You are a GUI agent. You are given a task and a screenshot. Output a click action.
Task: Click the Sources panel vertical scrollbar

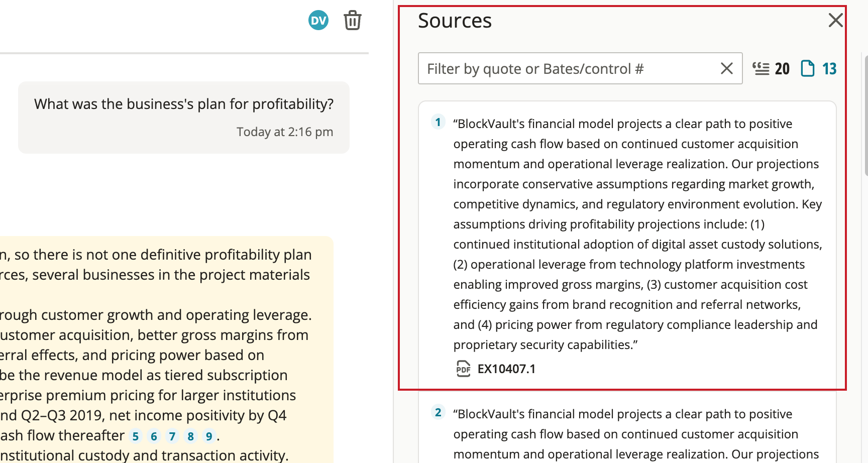click(x=865, y=115)
